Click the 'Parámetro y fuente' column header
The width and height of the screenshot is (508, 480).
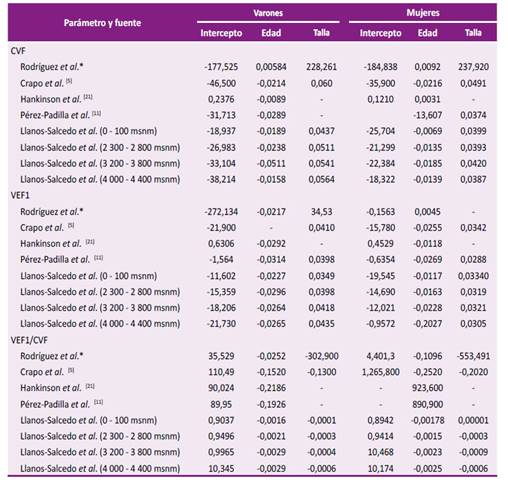click(x=102, y=23)
